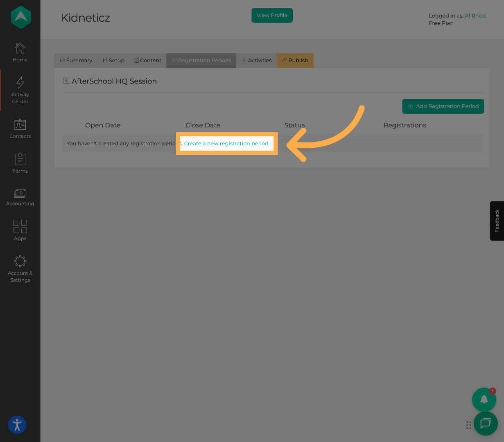Switch to the Setup tab
504x442 pixels.
click(113, 60)
